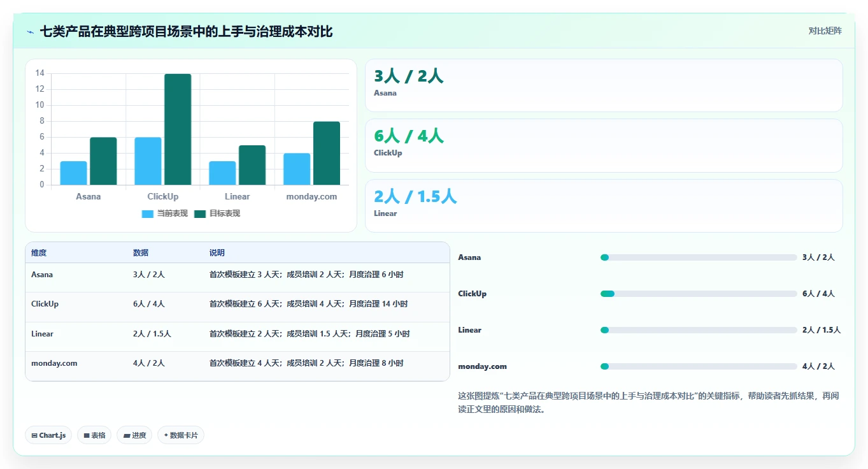
Task: Click 2人 / 1.5人 value beside Linear progress
Action: point(822,330)
